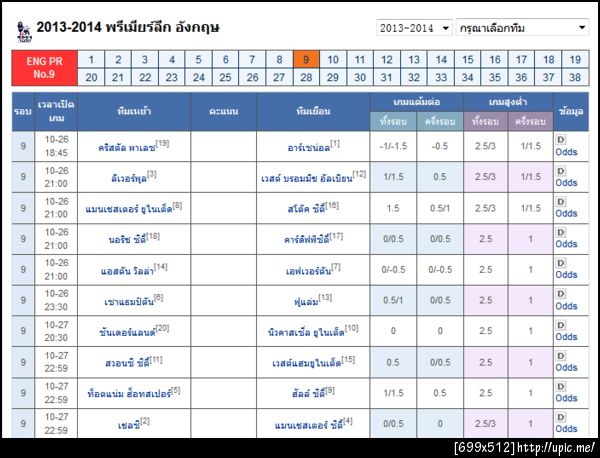
Task: Click the D icon in Chelsea row
Action: click(x=561, y=417)
